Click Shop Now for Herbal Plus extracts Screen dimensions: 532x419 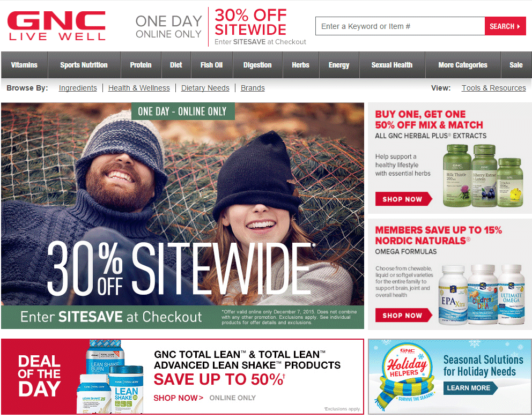click(403, 199)
